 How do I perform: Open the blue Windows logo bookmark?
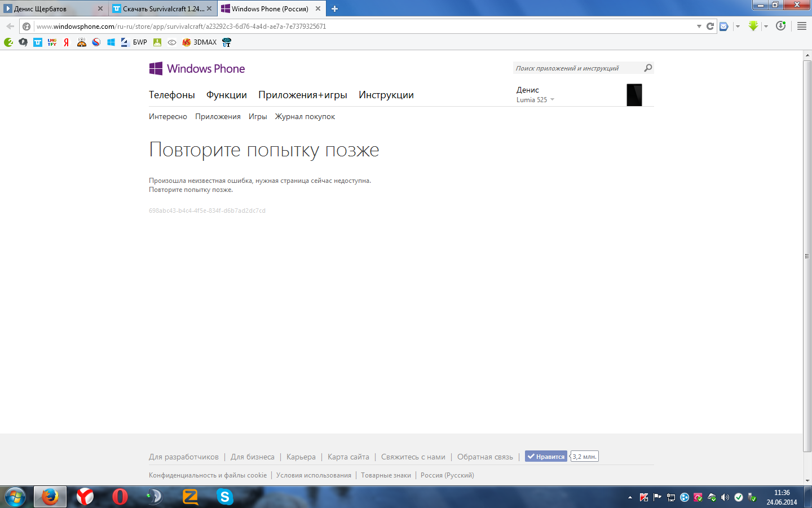tap(111, 42)
